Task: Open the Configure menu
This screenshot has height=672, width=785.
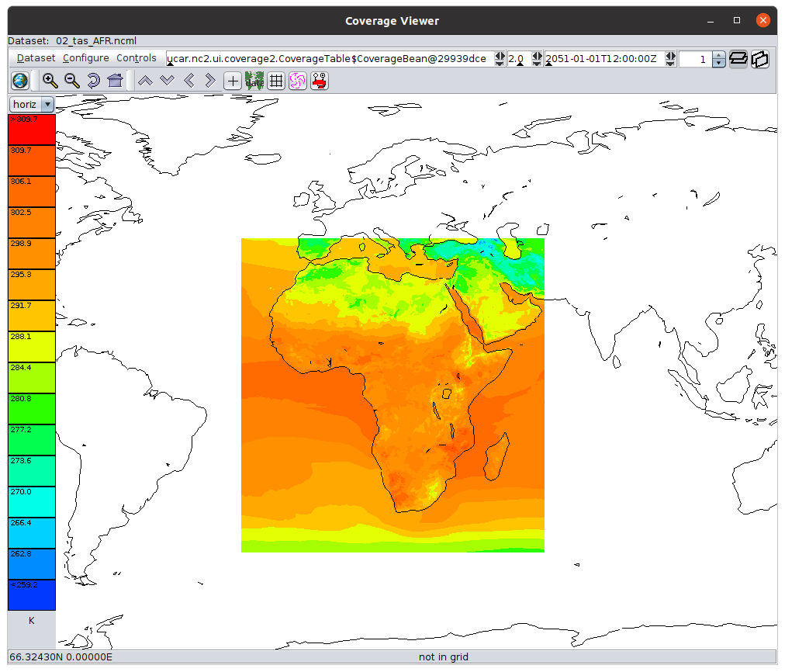Action: 85,58
